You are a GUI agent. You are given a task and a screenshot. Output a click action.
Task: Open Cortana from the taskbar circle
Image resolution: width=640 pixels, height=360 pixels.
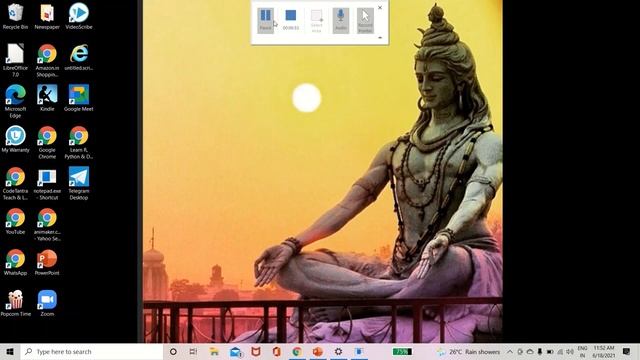point(173,351)
